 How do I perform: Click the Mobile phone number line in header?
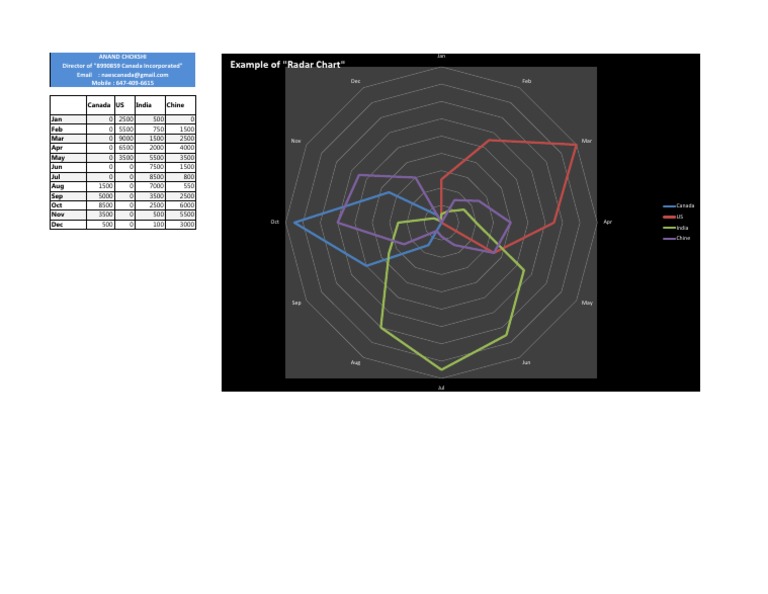coord(122,83)
